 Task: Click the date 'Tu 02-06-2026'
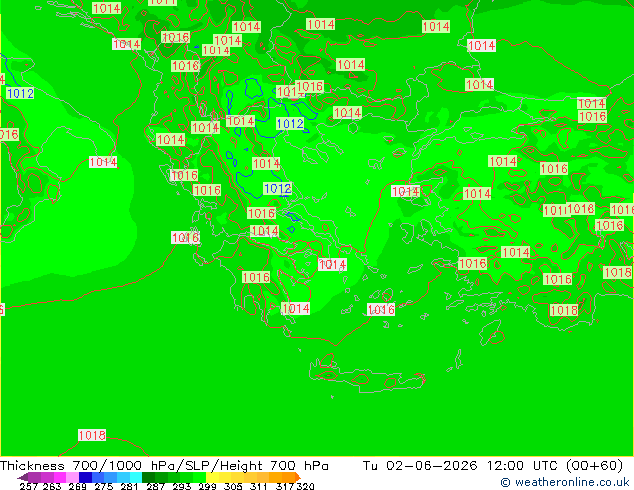pyautogui.click(x=420, y=465)
